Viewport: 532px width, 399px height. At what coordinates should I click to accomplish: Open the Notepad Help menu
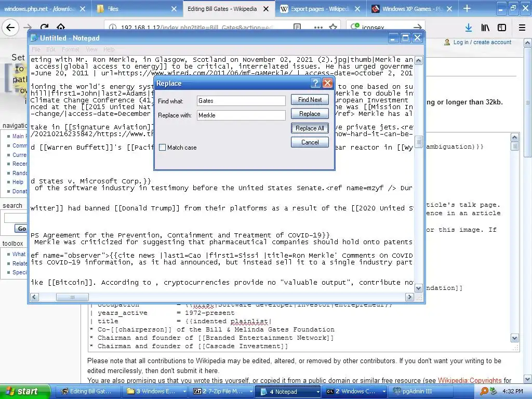click(109, 49)
